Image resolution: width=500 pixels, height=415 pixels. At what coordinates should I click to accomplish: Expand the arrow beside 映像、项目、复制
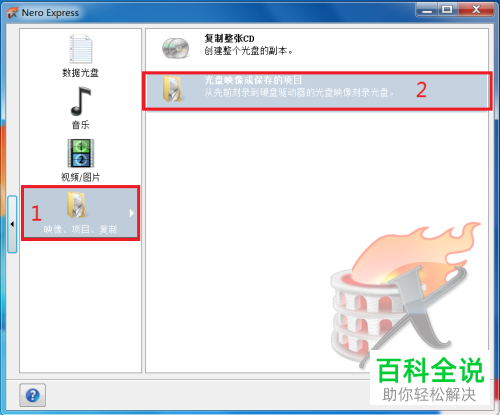pos(132,213)
